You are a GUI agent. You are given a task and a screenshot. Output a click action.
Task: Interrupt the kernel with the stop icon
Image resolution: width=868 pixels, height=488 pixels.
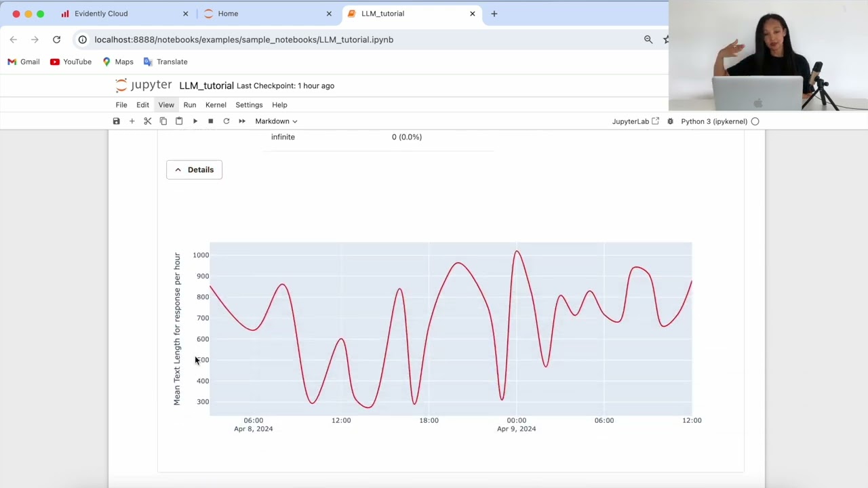click(x=210, y=121)
